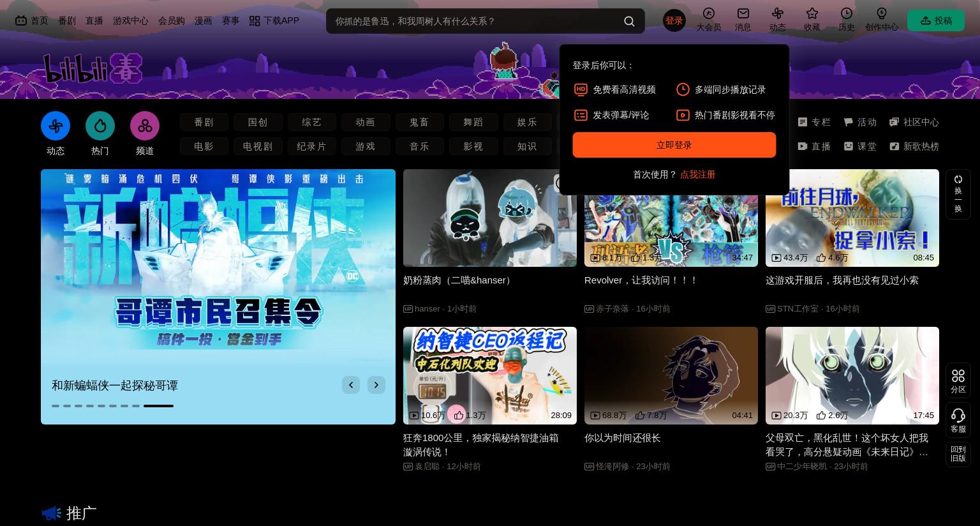
Task: Open 番剧 in top navigation bar
Action: pos(67,20)
